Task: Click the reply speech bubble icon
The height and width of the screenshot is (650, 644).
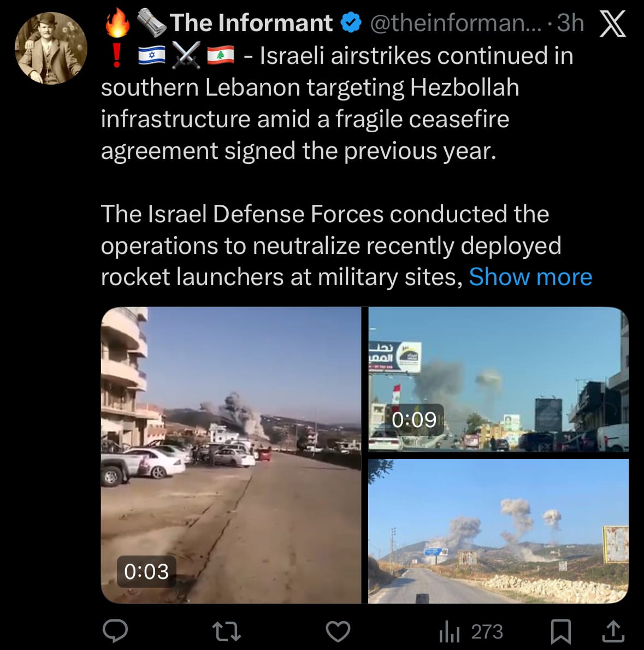Action: pos(115,631)
